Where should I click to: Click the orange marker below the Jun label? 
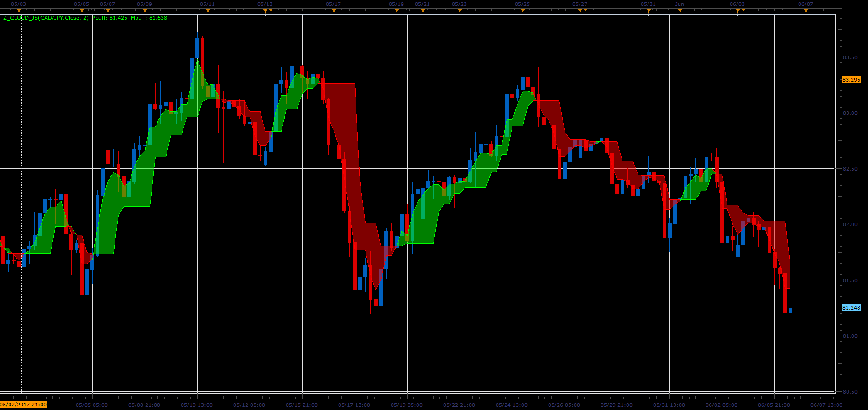tap(680, 11)
